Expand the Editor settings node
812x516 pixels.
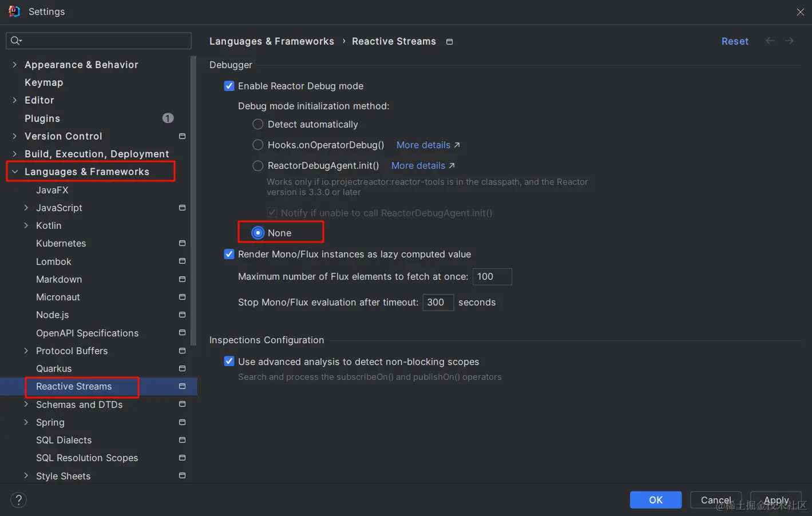tap(14, 100)
